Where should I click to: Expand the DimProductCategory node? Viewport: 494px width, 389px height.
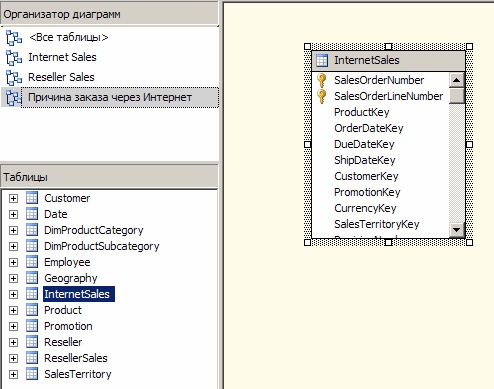coord(13,230)
